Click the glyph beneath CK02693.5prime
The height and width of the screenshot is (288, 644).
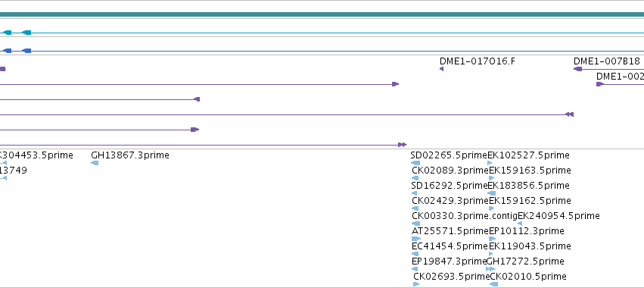coord(416,284)
